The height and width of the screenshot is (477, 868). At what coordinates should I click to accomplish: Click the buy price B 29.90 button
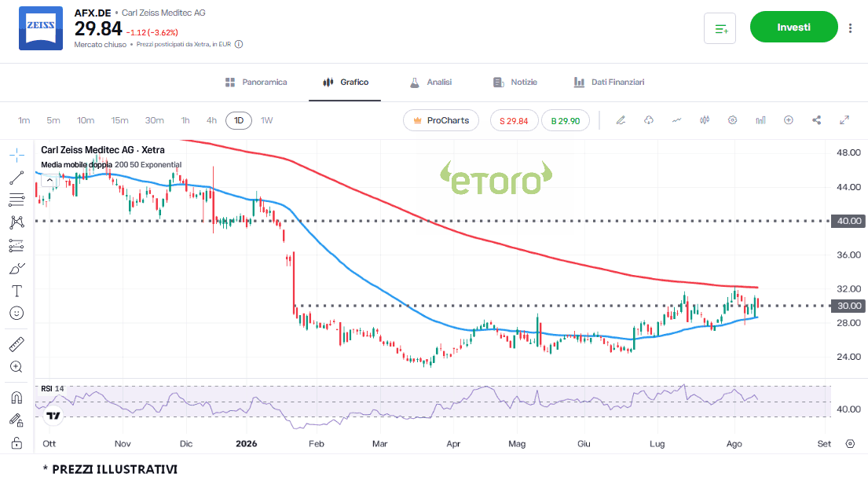pos(566,121)
